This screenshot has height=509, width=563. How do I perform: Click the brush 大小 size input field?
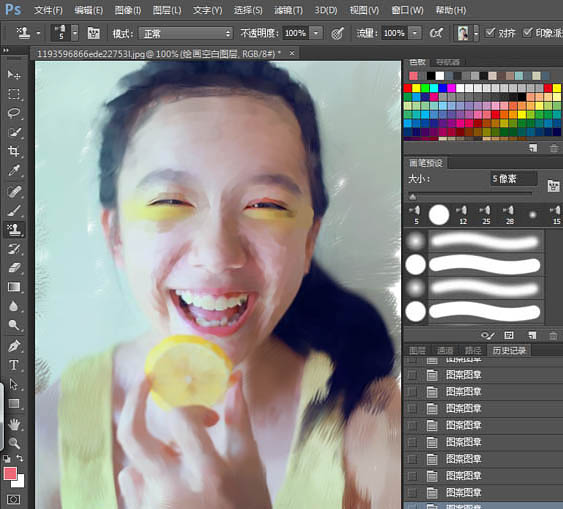(513, 178)
